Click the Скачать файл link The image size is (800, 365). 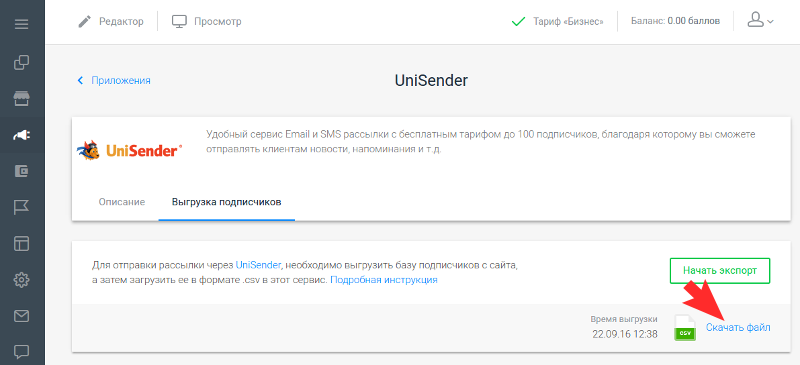click(x=738, y=327)
